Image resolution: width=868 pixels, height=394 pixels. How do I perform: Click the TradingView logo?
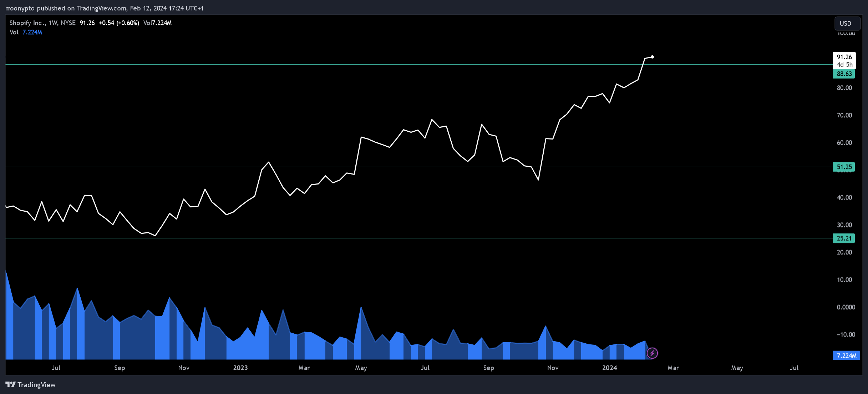31,385
